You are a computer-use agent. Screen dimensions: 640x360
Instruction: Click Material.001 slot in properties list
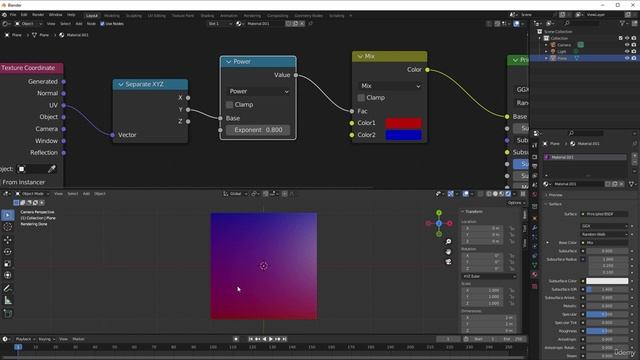tap(585, 157)
